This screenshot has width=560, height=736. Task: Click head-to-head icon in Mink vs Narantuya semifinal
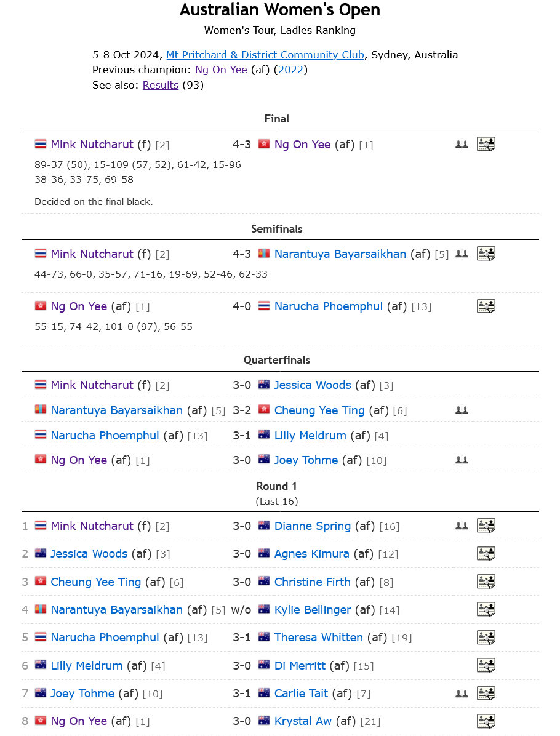462,254
